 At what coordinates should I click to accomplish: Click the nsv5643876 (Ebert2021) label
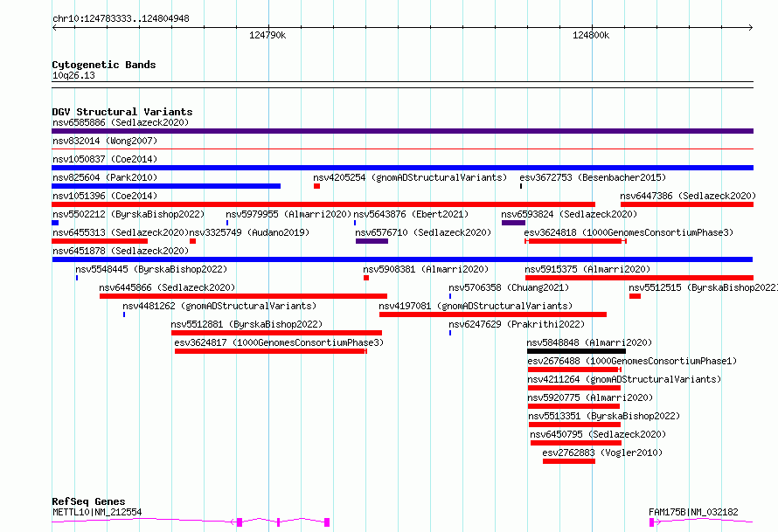point(411,214)
